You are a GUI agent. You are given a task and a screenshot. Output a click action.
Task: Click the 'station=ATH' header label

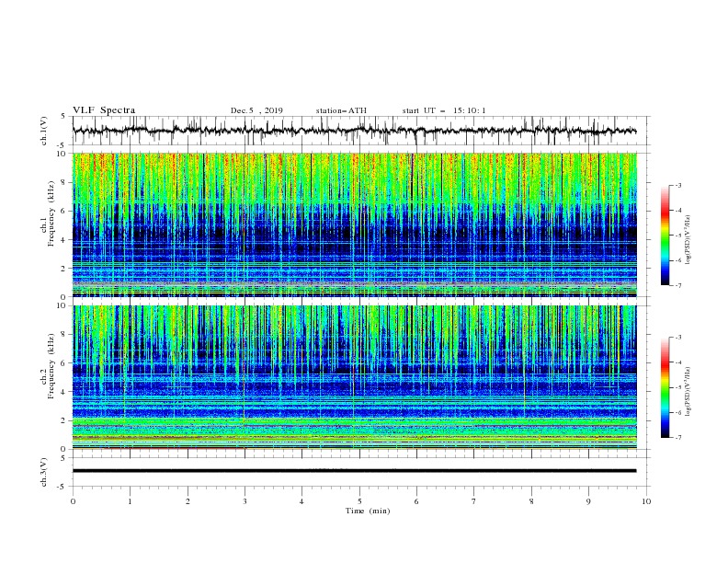click(341, 110)
